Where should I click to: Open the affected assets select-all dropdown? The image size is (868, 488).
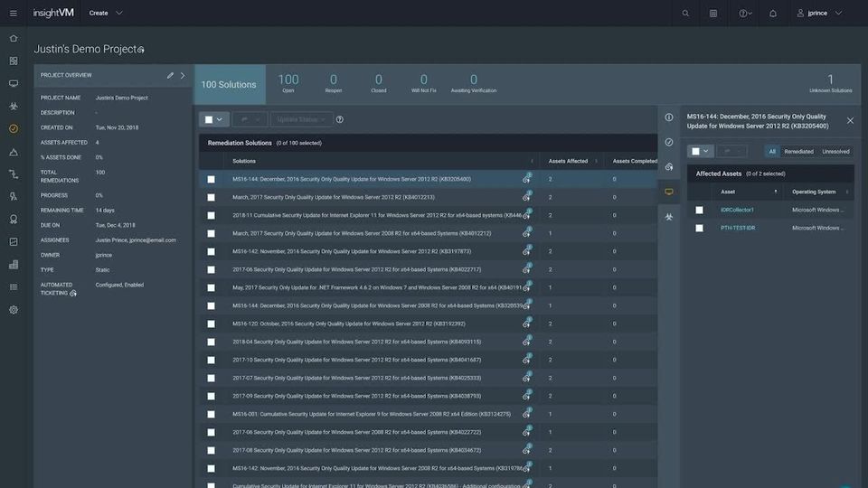click(x=700, y=151)
